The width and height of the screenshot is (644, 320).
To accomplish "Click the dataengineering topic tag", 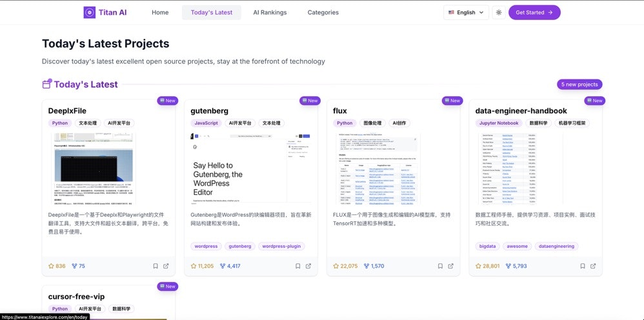I will click(557, 246).
